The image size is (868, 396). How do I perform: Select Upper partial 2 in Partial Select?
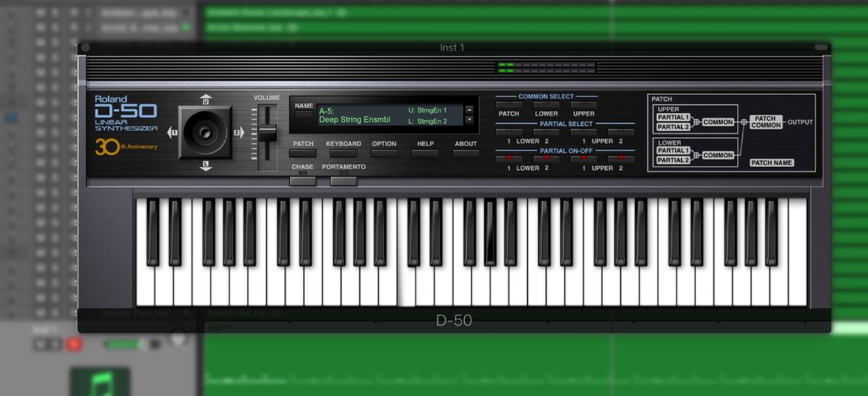point(621,132)
